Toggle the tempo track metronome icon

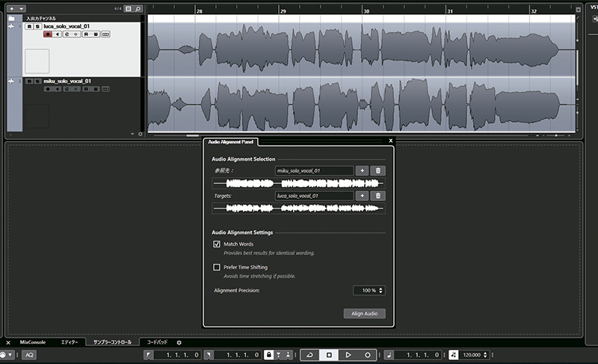(x=453, y=355)
